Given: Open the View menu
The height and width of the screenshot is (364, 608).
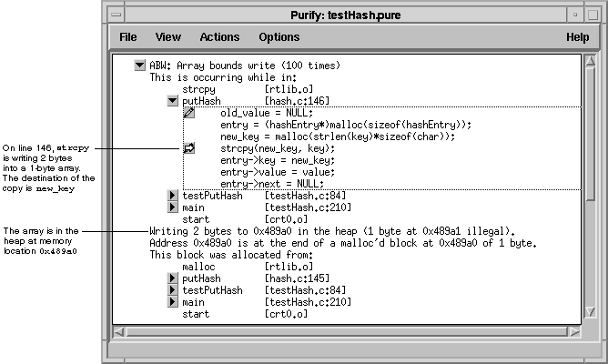Looking at the screenshot, I should coord(167,37).
